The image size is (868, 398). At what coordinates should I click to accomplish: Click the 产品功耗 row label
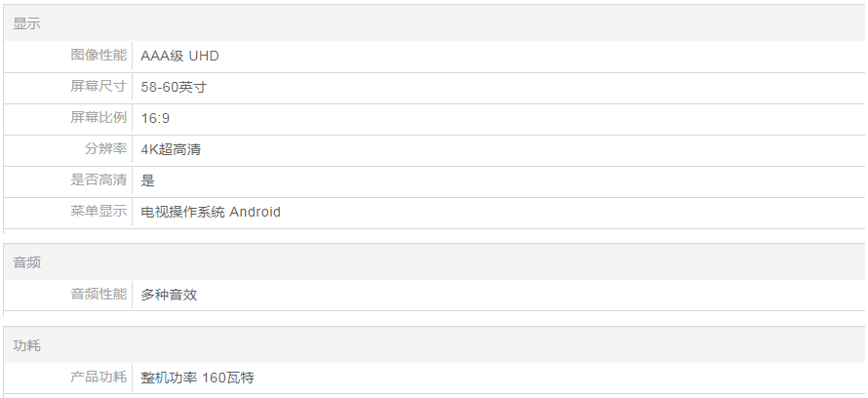(x=99, y=378)
